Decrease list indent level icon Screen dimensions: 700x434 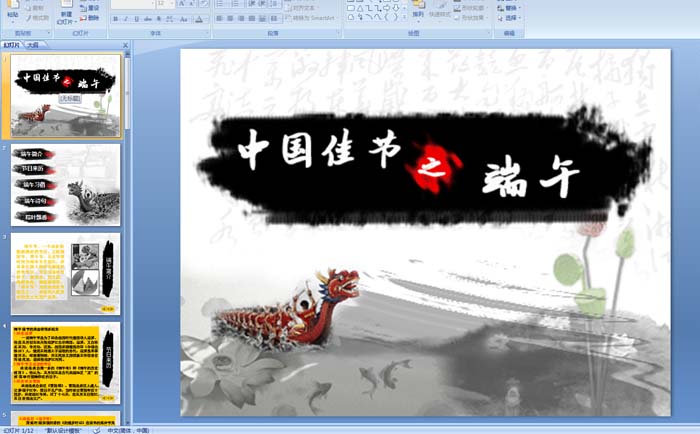pyautogui.click(x=252, y=4)
